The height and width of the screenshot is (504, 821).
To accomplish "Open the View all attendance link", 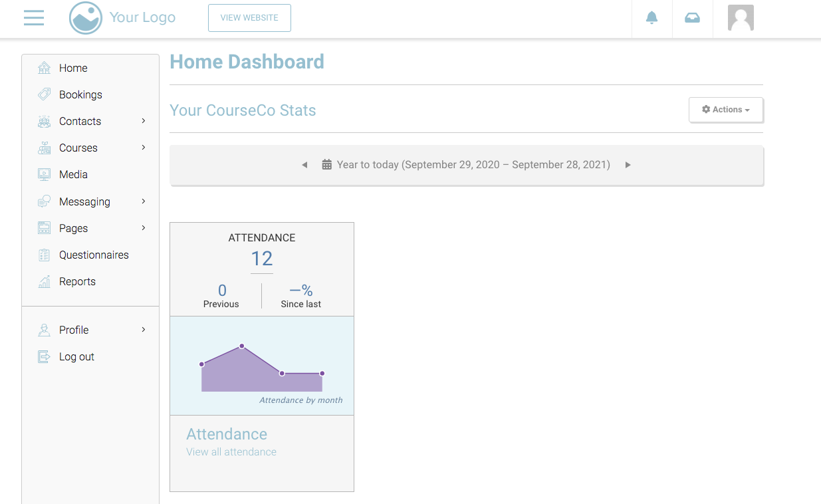I will click(231, 452).
